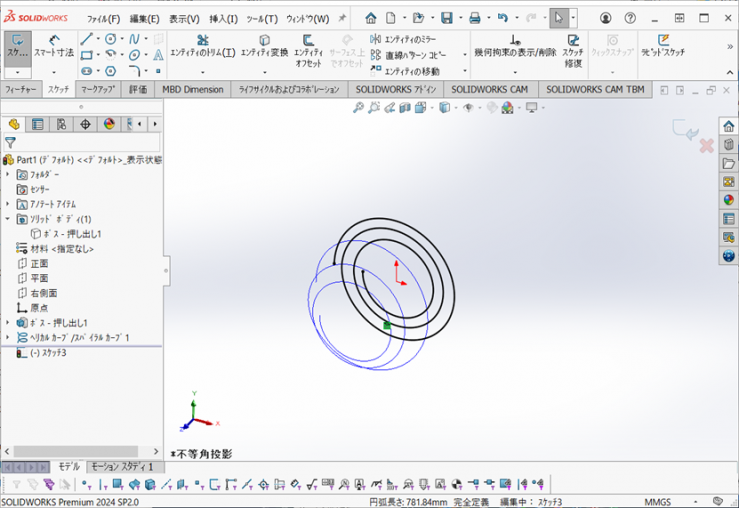The width and height of the screenshot is (739, 508).
Task: Toggle display/delete geometric relations
Action: (515, 46)
